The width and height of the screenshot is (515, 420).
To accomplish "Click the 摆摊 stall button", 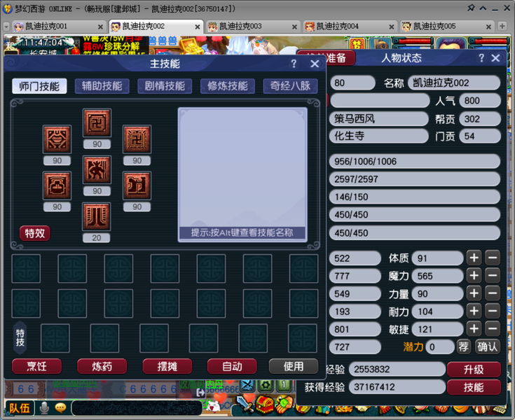I will [167, 366].
